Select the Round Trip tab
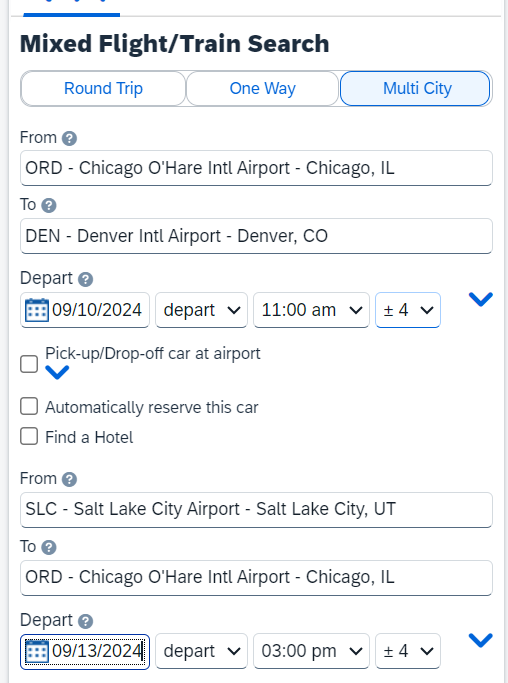The image size is (508, 683). (x=103, y=88)
